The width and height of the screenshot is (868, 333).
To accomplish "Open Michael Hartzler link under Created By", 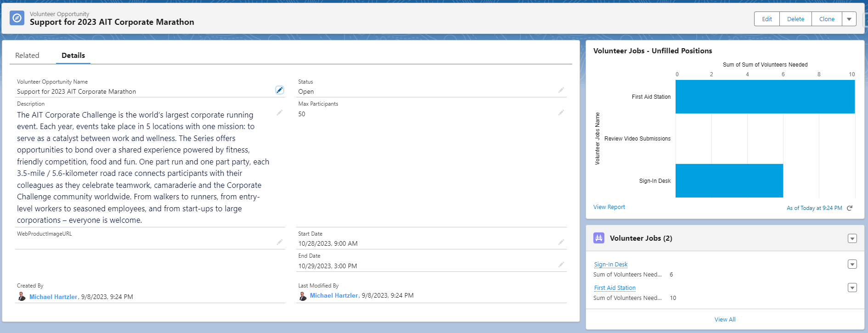I will pos(53,297).
